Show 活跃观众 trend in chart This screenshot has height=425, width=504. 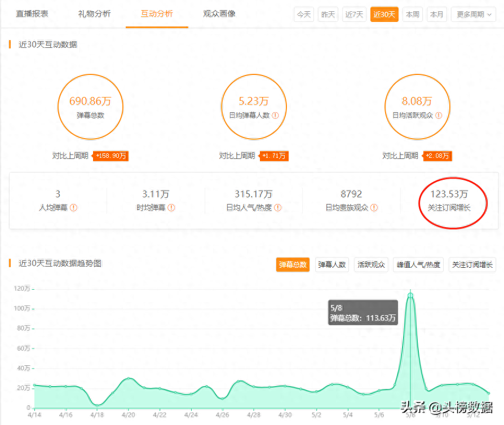(x=371, y=264)
